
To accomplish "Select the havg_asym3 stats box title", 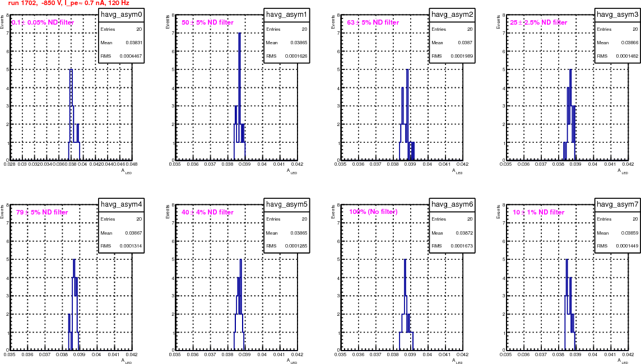I will point(617,15).
